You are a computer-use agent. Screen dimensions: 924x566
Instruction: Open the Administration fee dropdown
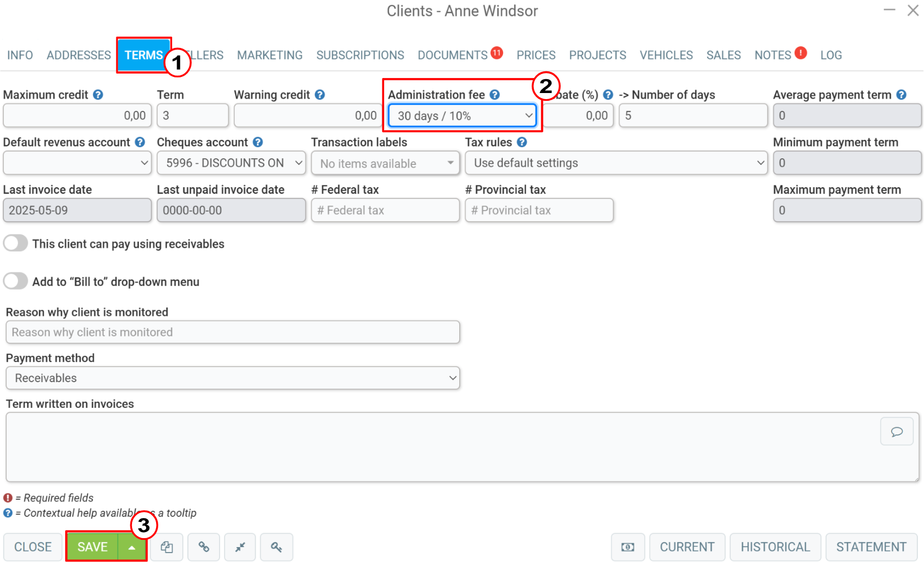pyautogui.click(x=463, y=116)
